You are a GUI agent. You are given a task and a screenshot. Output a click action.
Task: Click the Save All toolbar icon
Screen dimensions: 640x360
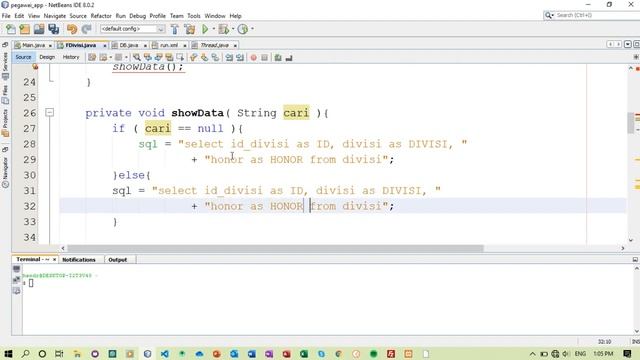53,29
